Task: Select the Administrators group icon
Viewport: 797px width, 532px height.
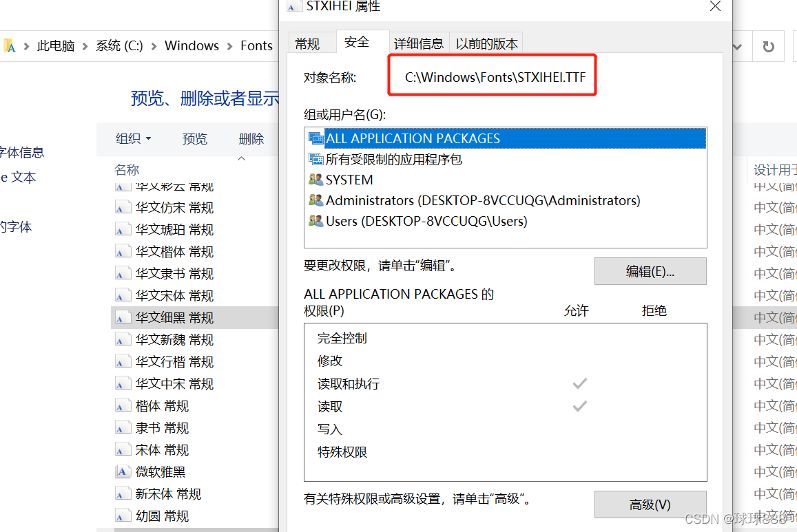Action: pos(315,200)
